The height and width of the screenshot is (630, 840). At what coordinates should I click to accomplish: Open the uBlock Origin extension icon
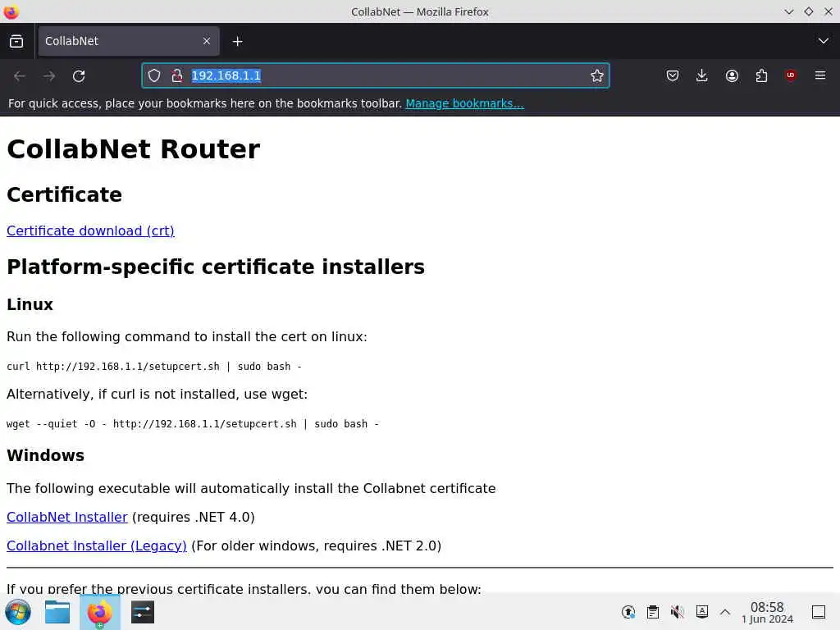(x=791, y=75)
